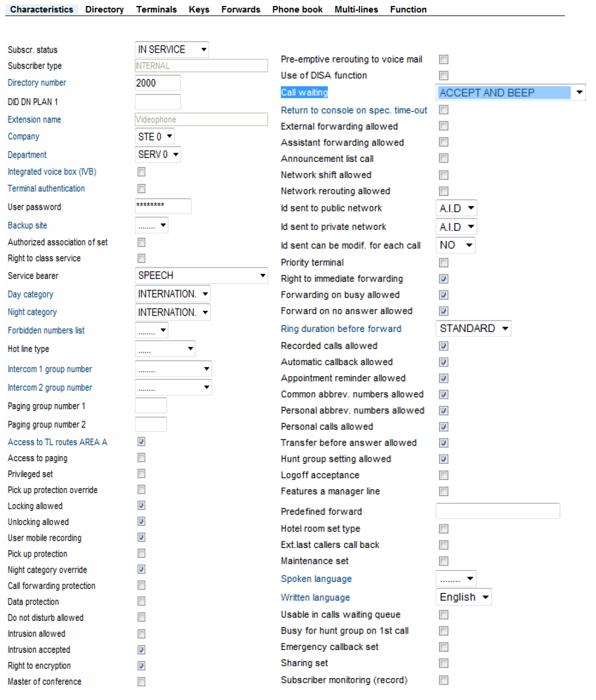This screenshot has height=700, width=596.
Task: Click the Predefined forward text field
Action: click(x=497, y=511)
